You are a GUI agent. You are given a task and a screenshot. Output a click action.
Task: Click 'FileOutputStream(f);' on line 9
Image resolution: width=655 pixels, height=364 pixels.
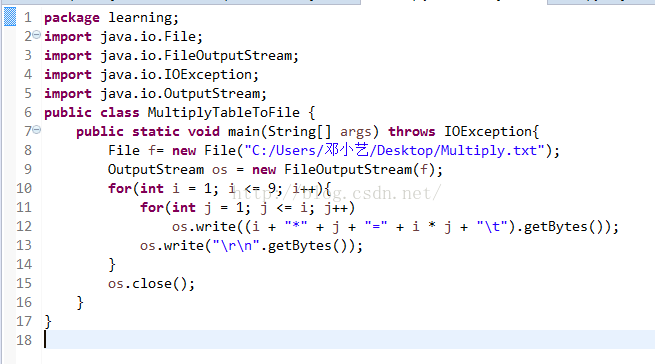(363, 170)
